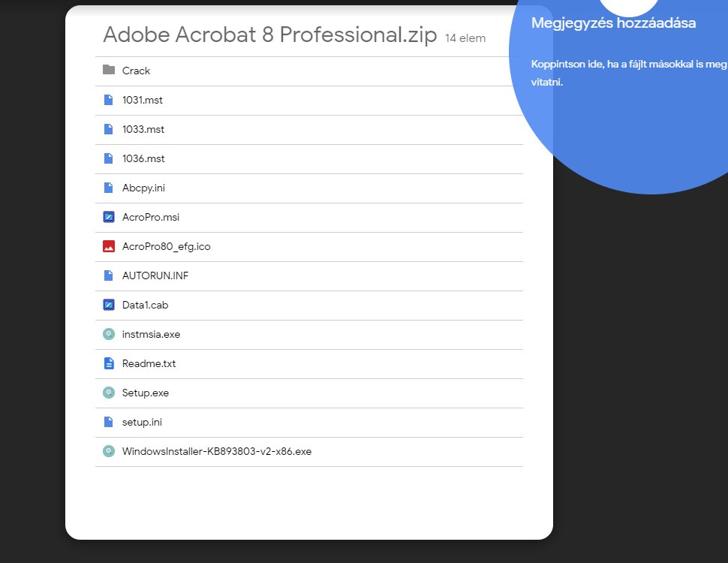
Task: Click the Megjegyzés hozzáadása tooltip heading
Action: click(613, 23)
